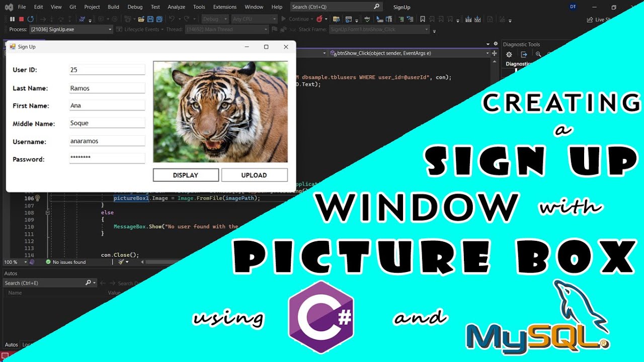Click the lightbulb quick action on line 106

37,198
